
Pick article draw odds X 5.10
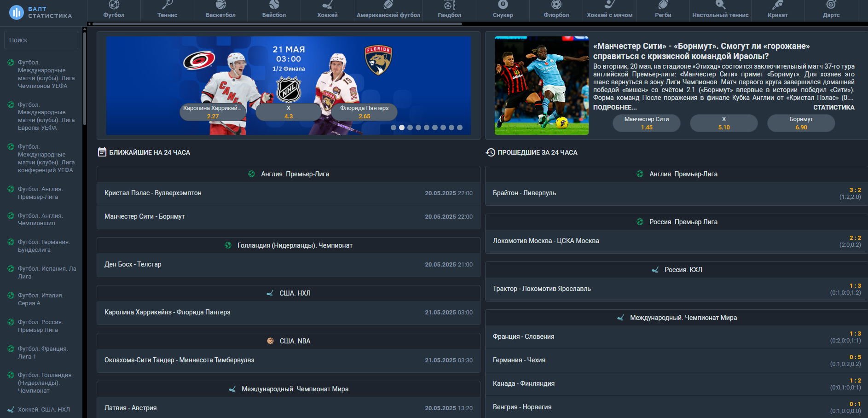click(x=724, y=123)
